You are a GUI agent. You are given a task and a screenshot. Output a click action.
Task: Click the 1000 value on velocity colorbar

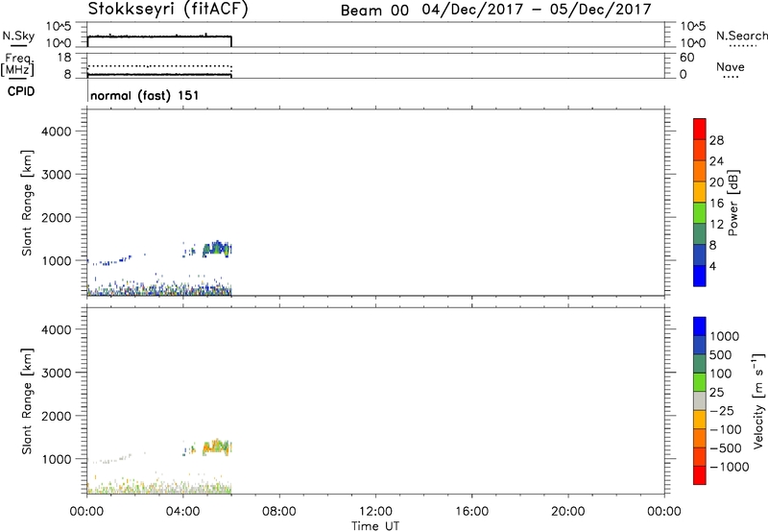coord(725,336)
